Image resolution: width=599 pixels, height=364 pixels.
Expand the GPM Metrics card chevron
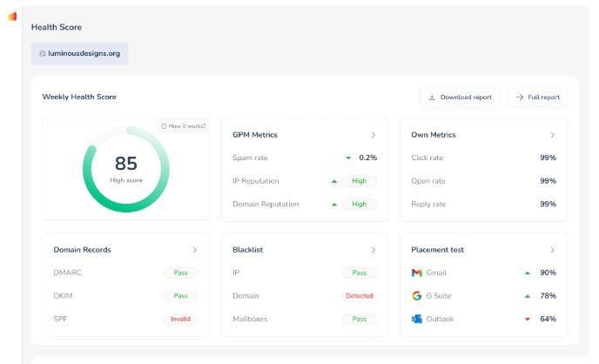[374, 135]
